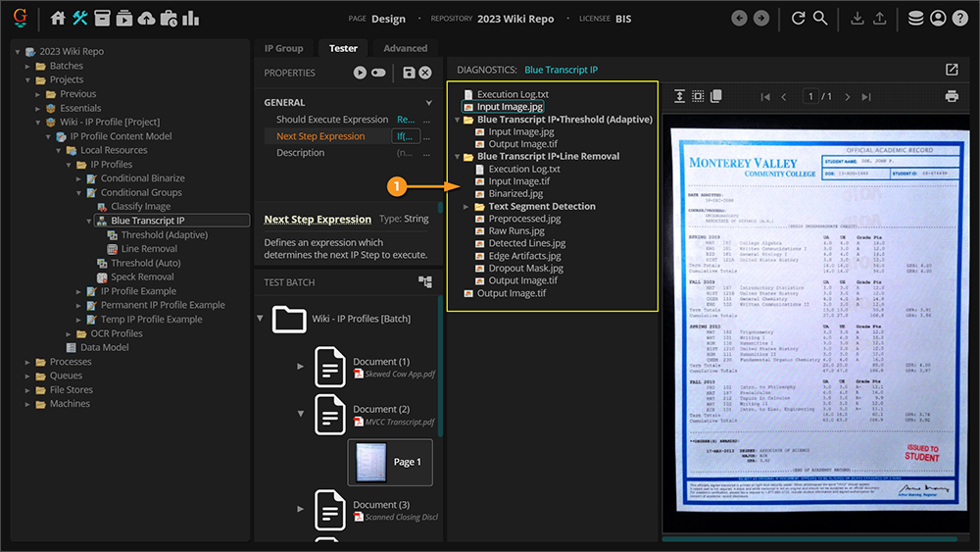
Task: Click fit-to-window icon in viewer toolbar
Action: [698, 96]
